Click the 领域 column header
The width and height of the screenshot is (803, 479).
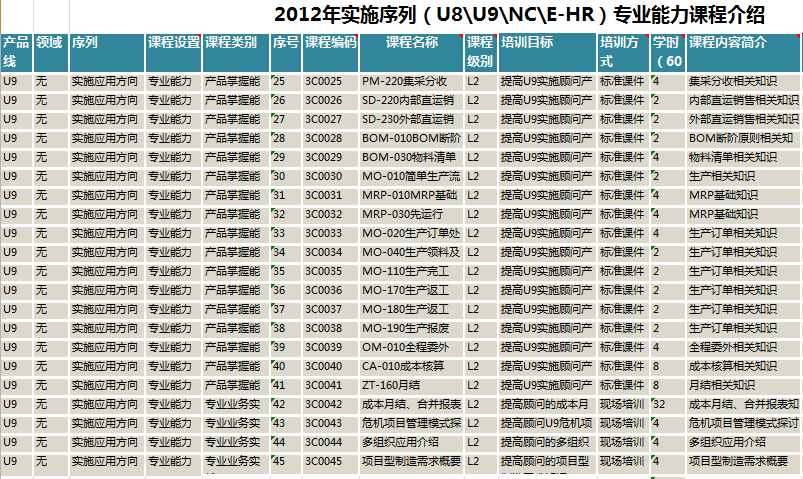coord(51,52)
